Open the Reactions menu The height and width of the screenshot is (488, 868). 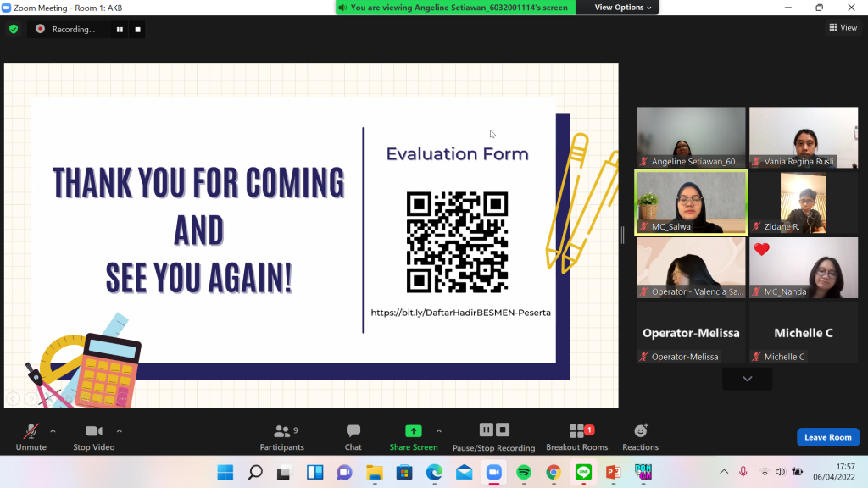(x=640, y=436)
